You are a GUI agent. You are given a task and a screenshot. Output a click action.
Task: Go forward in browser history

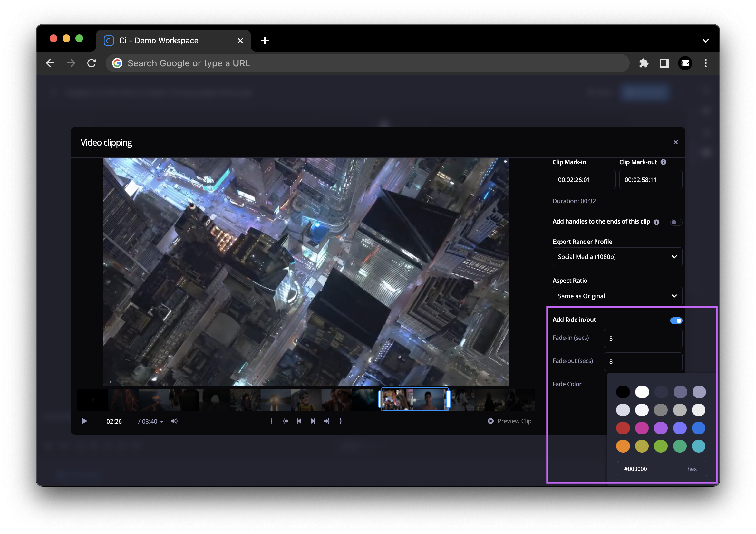(x=71, y=63)
